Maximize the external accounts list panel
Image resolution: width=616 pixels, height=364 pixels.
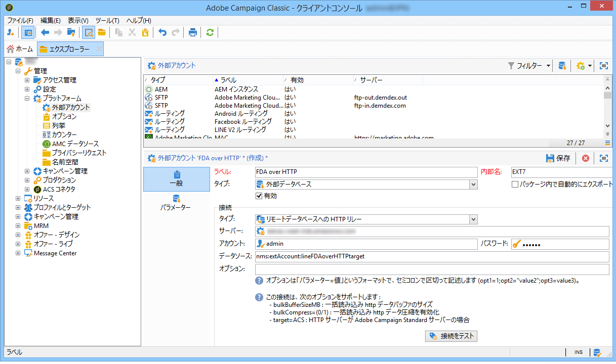pos(603,66)
